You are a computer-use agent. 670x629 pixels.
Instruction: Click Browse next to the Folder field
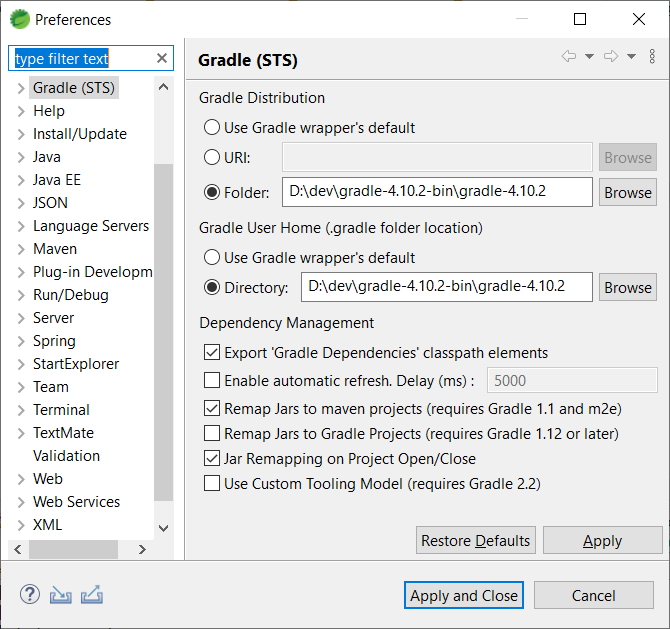[x=628, y=192]
